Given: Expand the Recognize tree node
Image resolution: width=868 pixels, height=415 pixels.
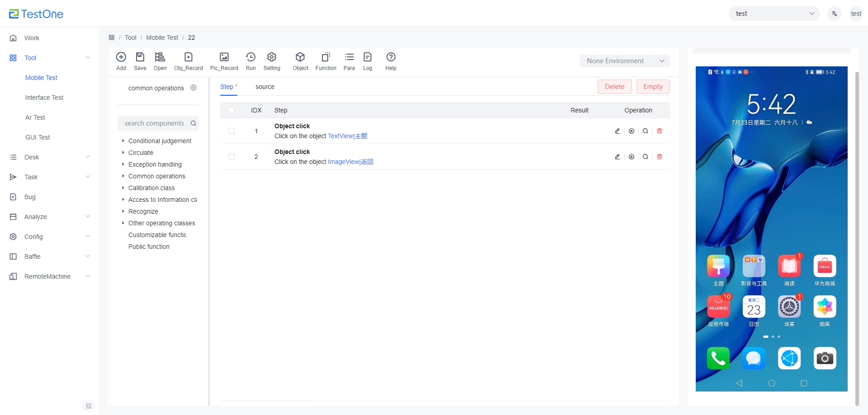Looking at the screenshot, I should (123, 211).
